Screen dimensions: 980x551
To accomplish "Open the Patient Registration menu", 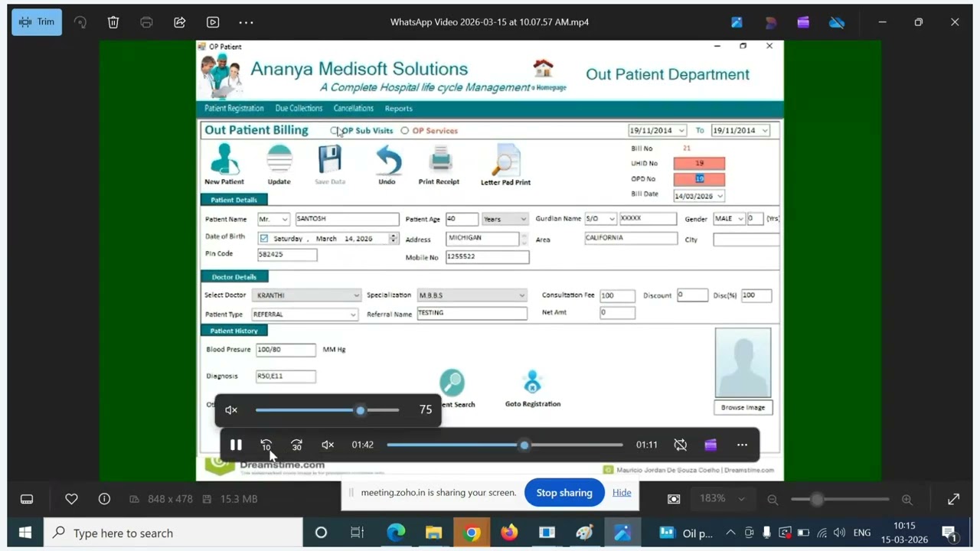I will (234, 109).
